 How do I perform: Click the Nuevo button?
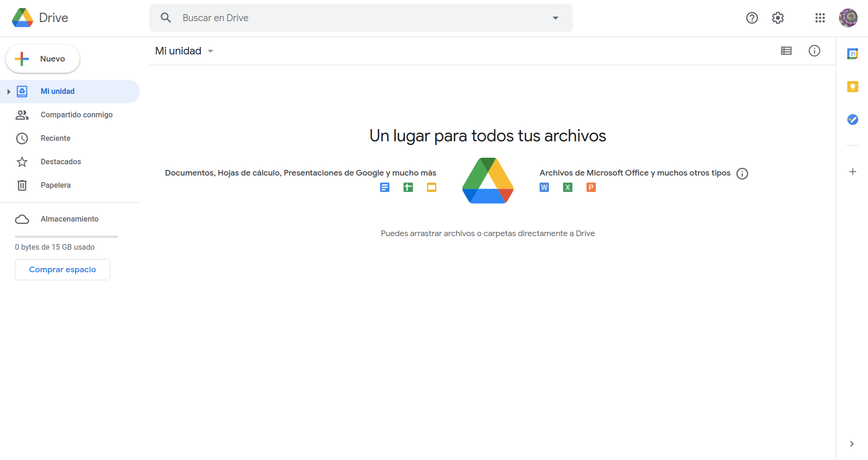43,59
